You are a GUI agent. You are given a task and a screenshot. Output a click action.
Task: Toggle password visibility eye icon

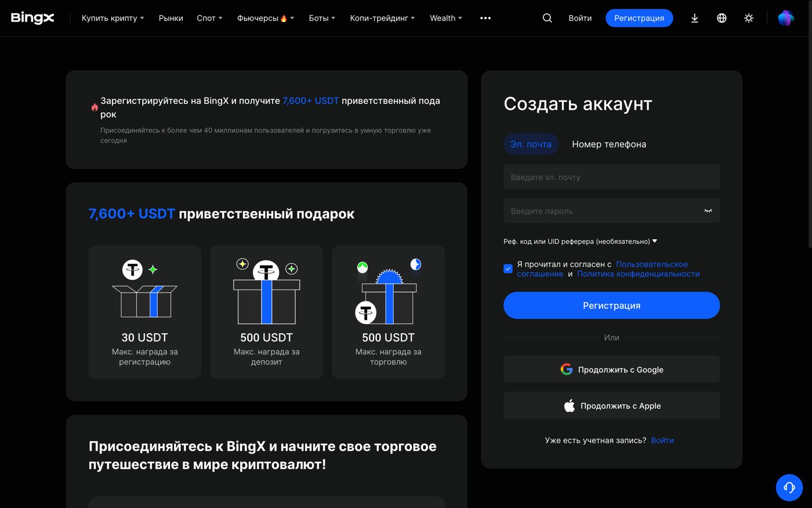coord(708,211)
